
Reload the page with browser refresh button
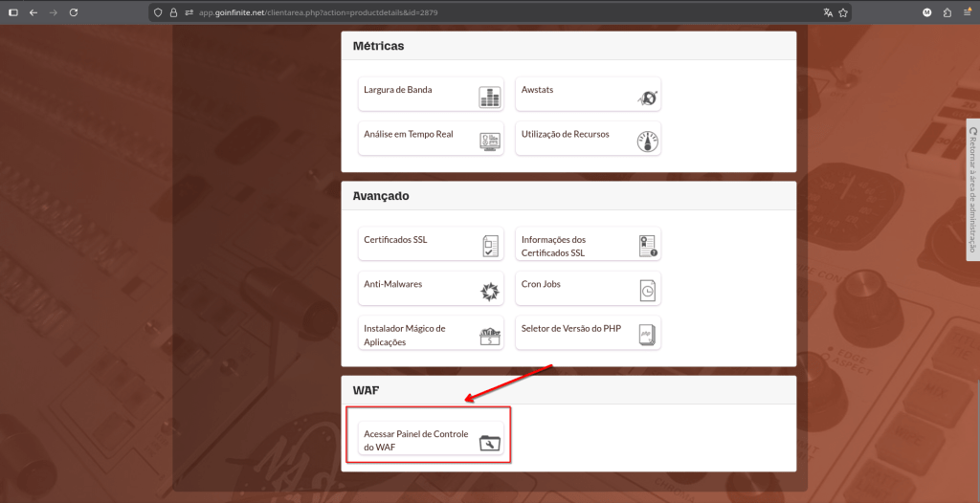coord(74,12)
